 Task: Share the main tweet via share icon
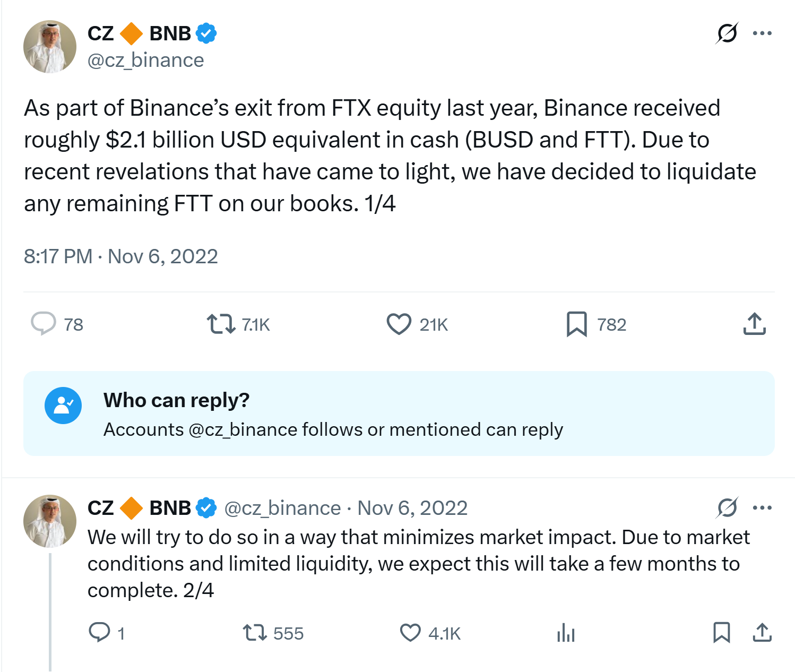754,324
